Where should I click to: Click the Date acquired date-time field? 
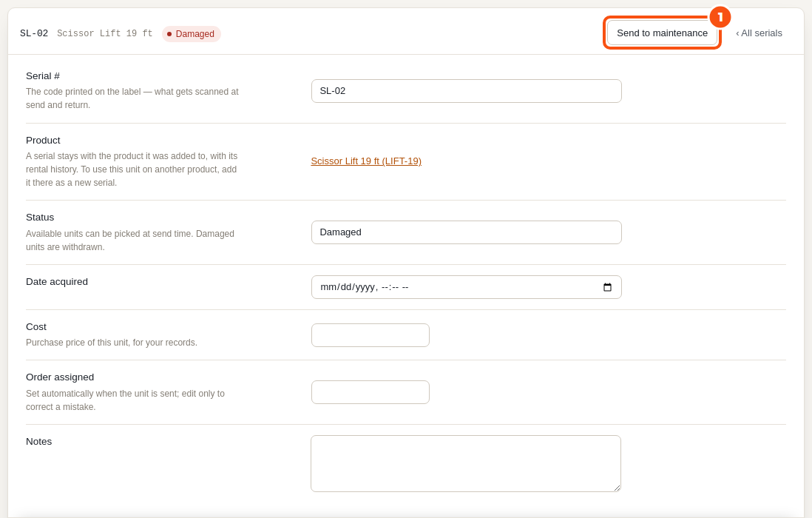466,287
